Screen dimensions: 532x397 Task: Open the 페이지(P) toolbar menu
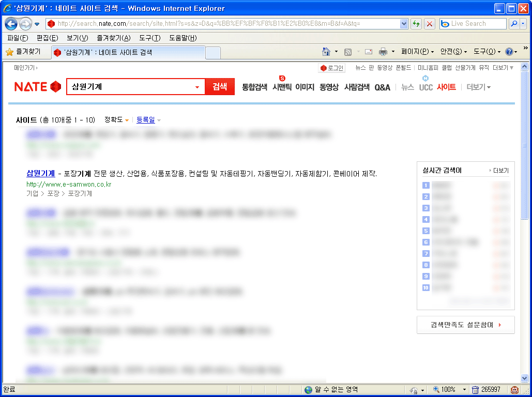417,52
